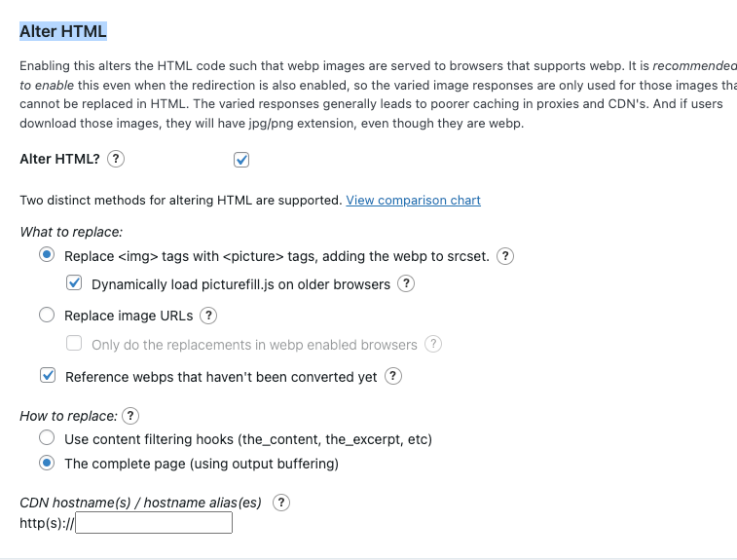Screen dimensions: 737x560
Task: Disable Reference webps that haven't been converted
Action: point(48,375)
